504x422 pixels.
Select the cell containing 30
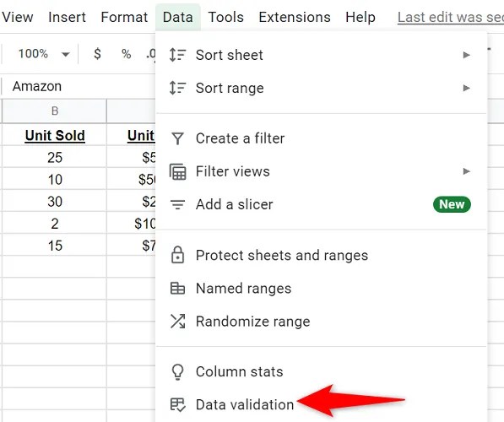[x=55, y=201]
